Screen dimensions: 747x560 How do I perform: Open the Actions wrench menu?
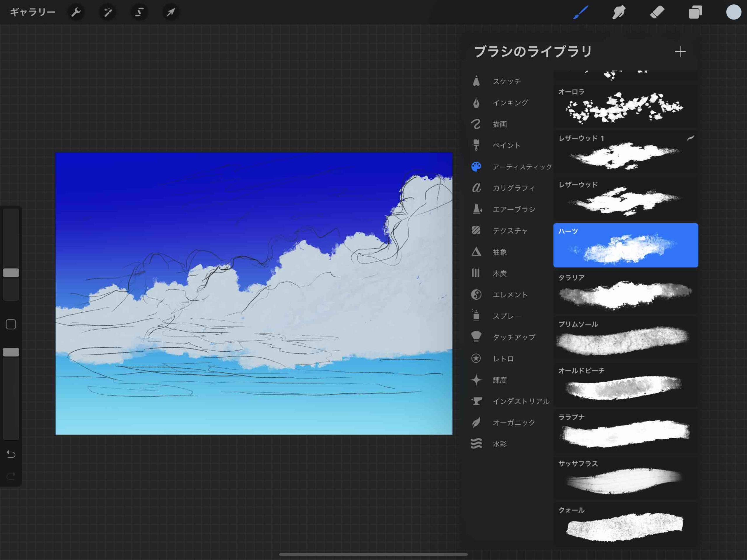tap(76, 13)
